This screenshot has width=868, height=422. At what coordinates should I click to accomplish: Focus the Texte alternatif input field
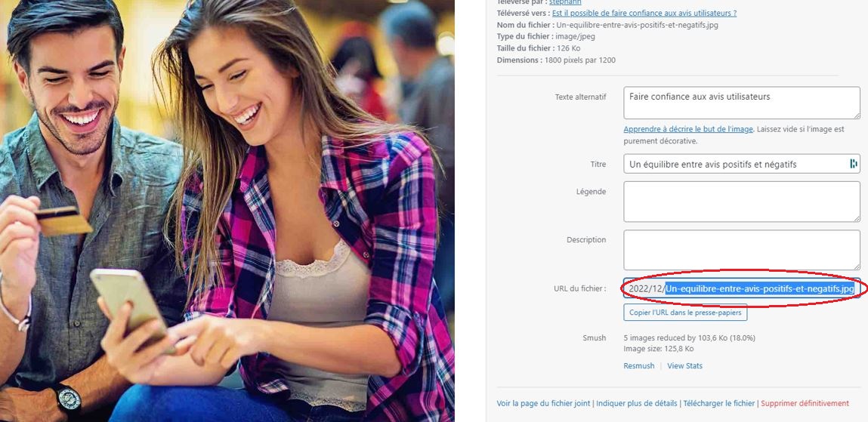pyautogui.click(x=742, y=103)
